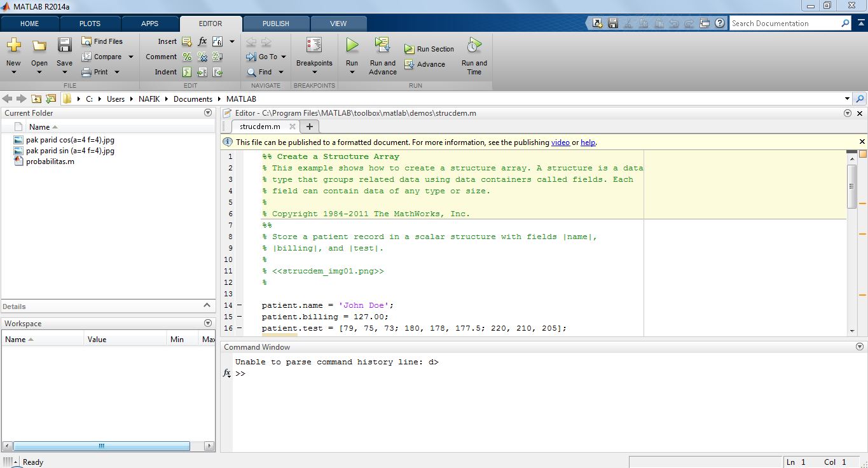Open the publishing help link
Screen dimensions: 868x468
(588, 142)
